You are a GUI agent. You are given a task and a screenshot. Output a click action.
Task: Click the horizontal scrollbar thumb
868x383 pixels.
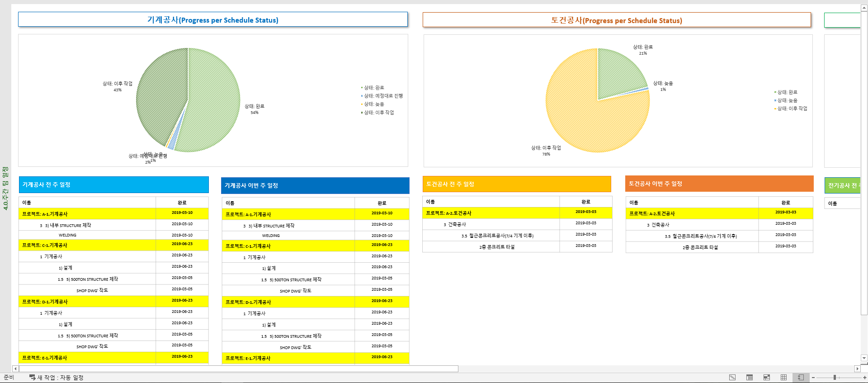[x=239, y=369]
